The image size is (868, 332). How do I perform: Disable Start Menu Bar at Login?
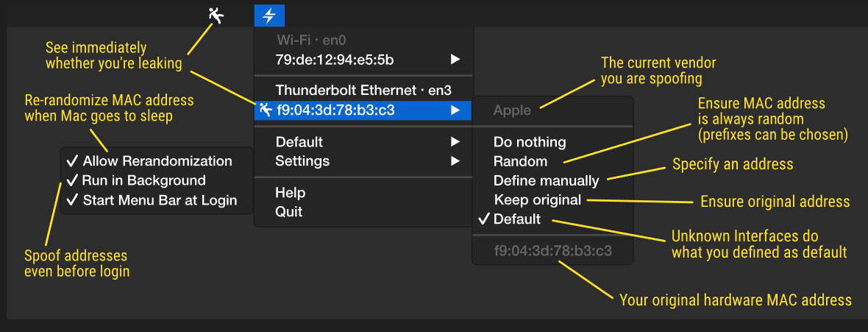point(152,199)
